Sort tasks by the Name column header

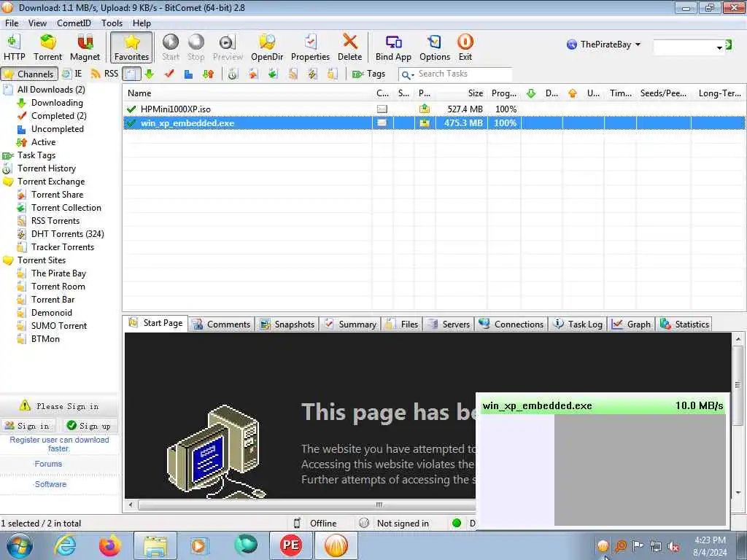coord(247,93)
